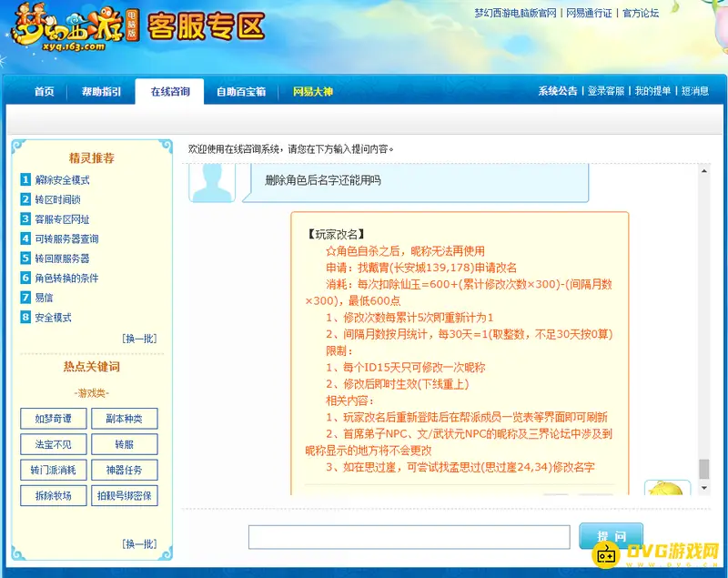Open the 自助百宝箱 tab
The height and width of the screenshot is (578, 728).
click(x=241, y=91)
